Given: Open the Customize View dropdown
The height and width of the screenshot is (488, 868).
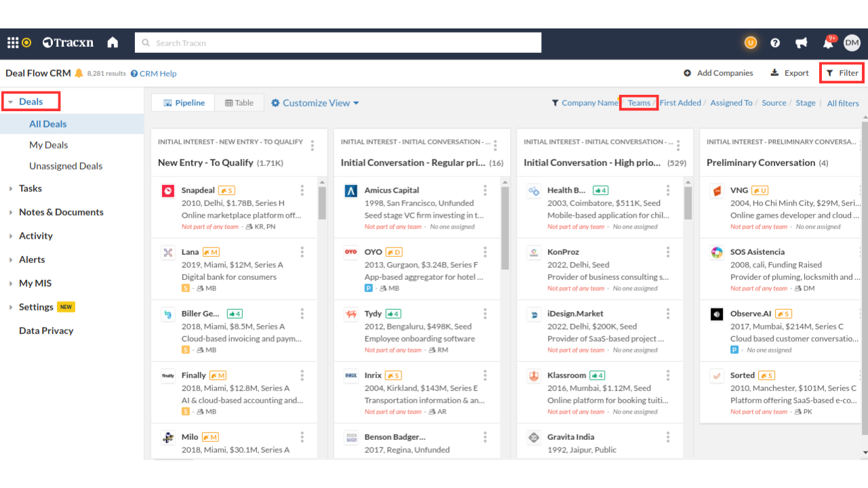Looking at the screenshot, I should [315, 103].
